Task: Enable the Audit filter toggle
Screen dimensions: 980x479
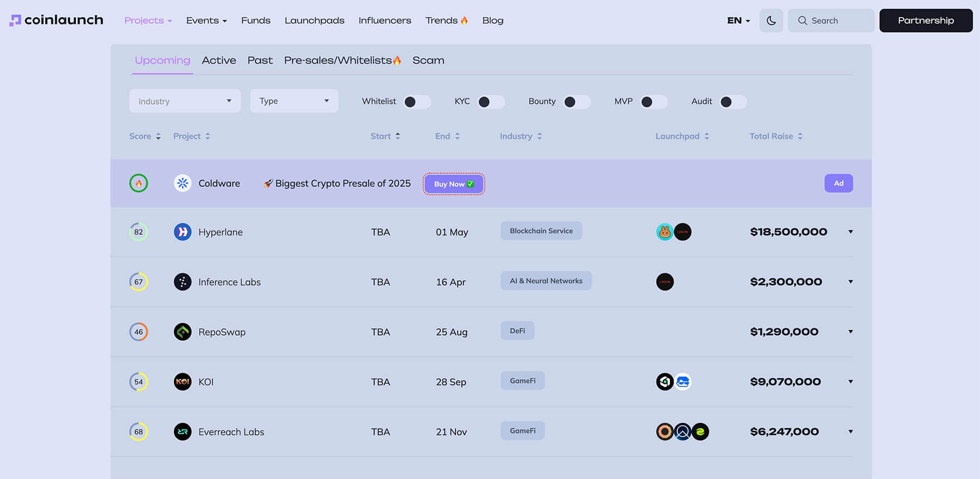Action: tap(732, 102)
